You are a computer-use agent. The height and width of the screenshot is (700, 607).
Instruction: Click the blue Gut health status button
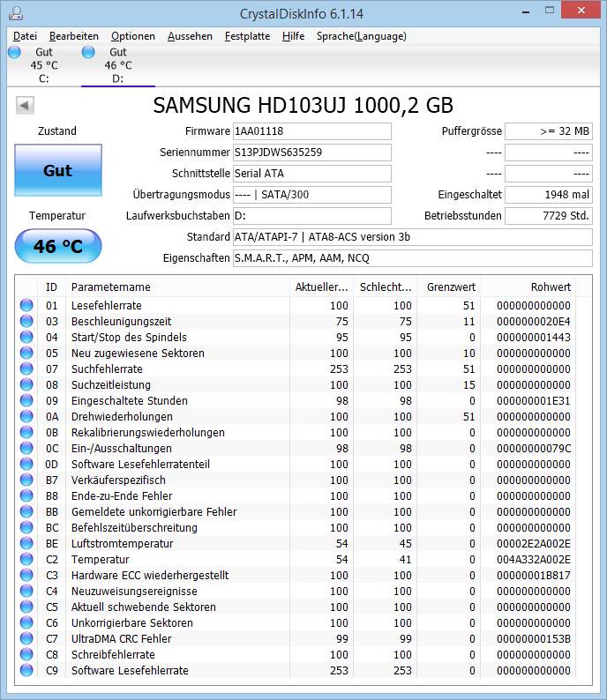(58, 170)
